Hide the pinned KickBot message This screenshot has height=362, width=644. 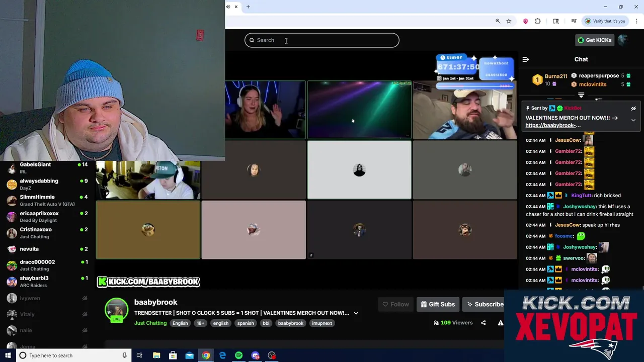[633, 108]
